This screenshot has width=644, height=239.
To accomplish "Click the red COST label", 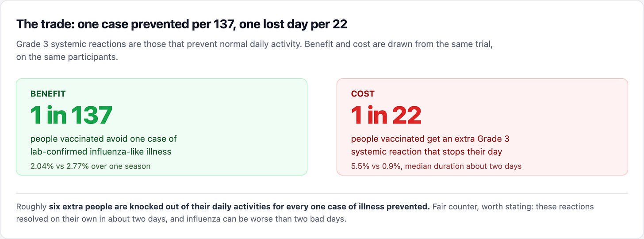I will coord(363,94).
